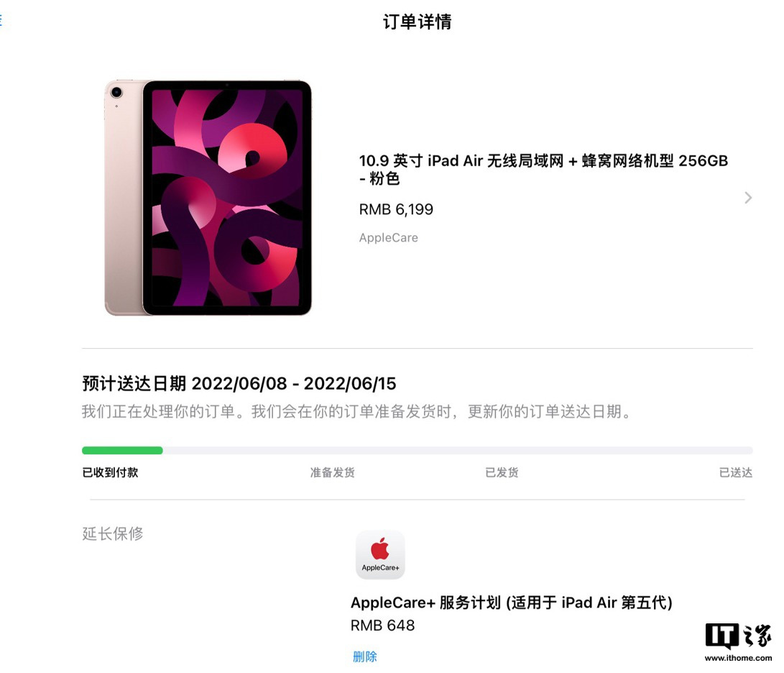784x673 pixels.
Task: Select the 已发货 progress stage
Action: point(502,472)
